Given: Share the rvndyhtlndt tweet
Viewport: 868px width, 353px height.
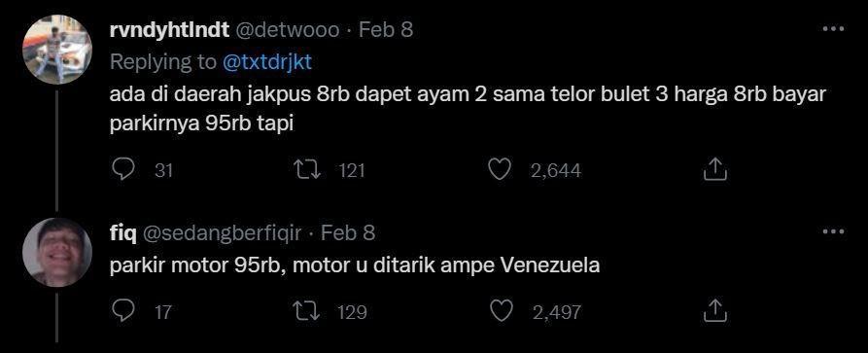Looking at the screenshot, I should tap(714, 169).
